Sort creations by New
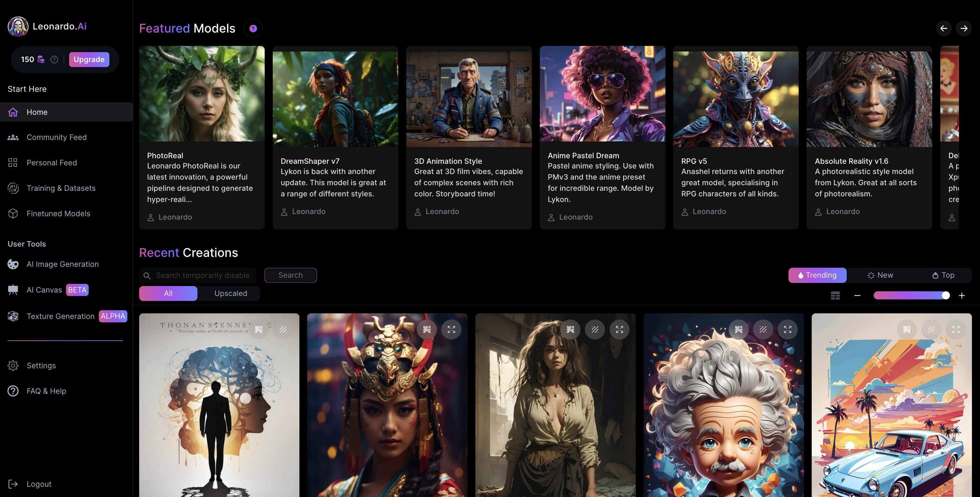The height and width of the screenshot is (497, 980). coord(880,275)
